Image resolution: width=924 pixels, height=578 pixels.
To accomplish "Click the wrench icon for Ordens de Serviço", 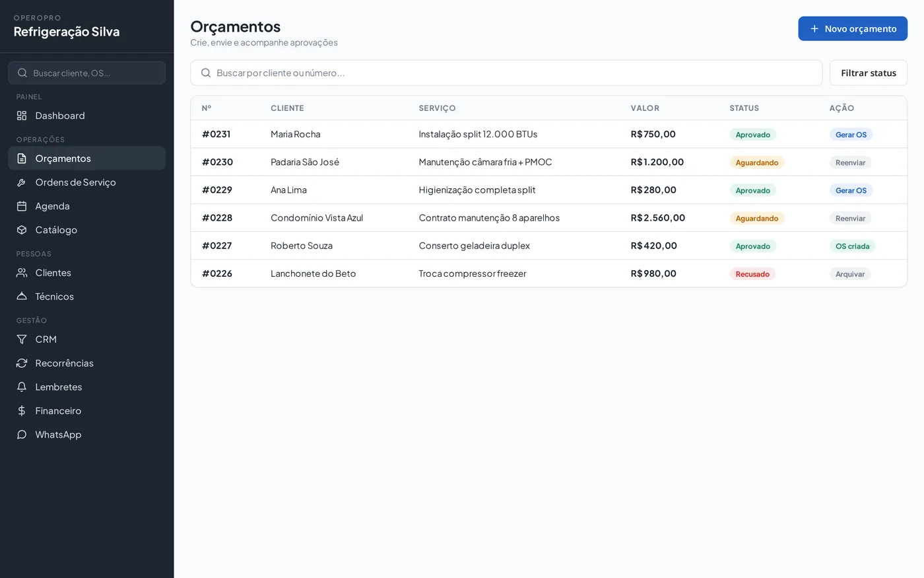I will pyautogui.click(x=22, y=182).
